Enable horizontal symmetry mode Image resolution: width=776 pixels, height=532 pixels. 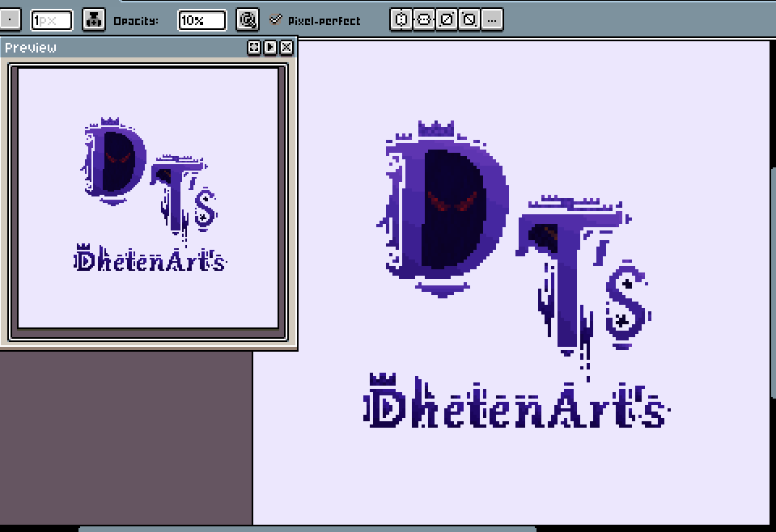pos(401,19)
